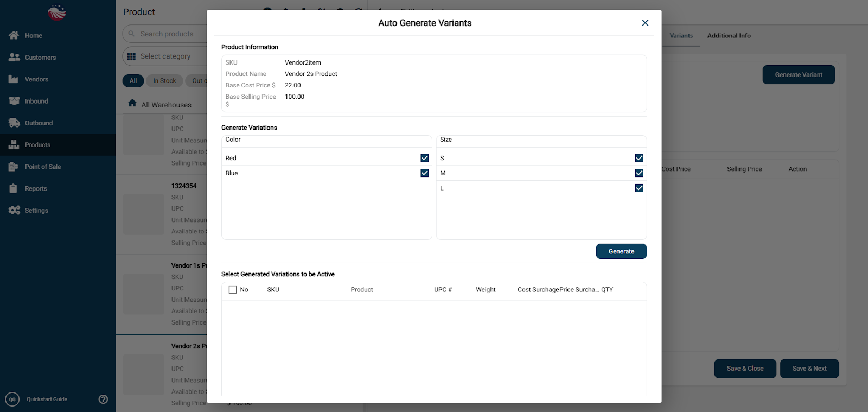868x412 pixels.
Task: Switch to the Additional Info tab
Action: [x=729, y=36]
